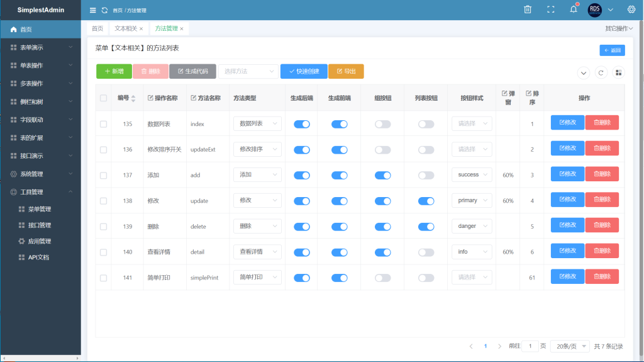Click the page number jump input field
Viewport: 644px width, 362px height.
click(531, 346)
